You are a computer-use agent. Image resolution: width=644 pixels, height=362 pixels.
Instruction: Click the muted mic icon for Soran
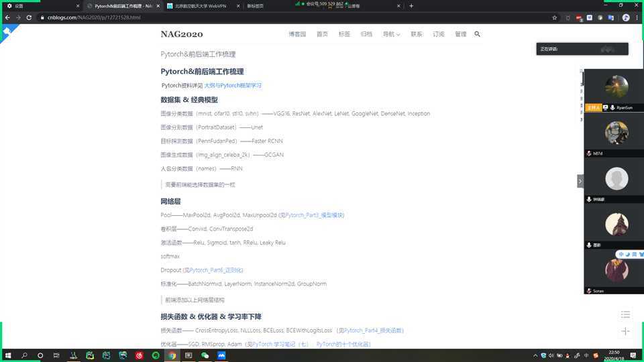pyautogui.click(x=589, y=291)
